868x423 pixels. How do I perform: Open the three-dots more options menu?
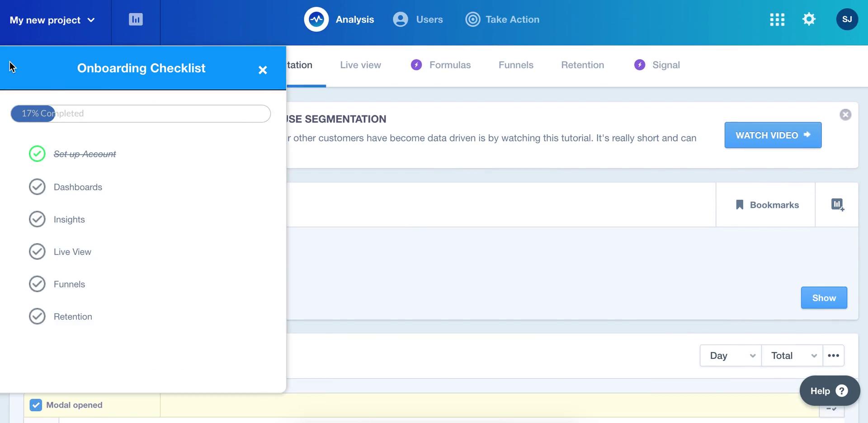[833, 356]
